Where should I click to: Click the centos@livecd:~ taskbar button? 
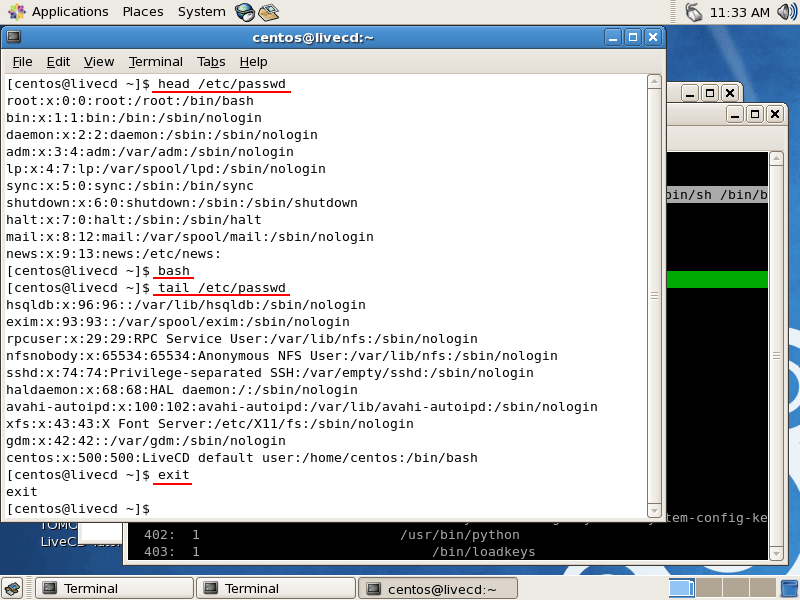438,588
